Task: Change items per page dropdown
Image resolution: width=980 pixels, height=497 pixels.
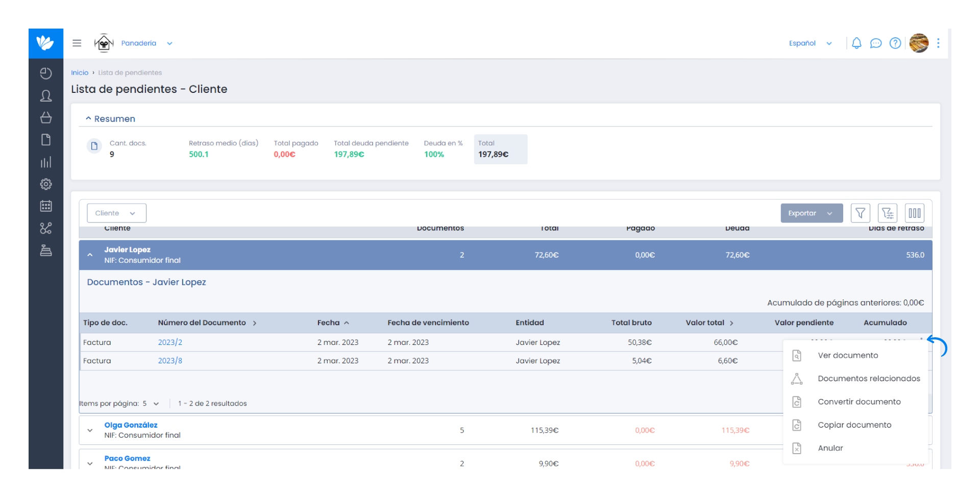Action: pos(151,404)
